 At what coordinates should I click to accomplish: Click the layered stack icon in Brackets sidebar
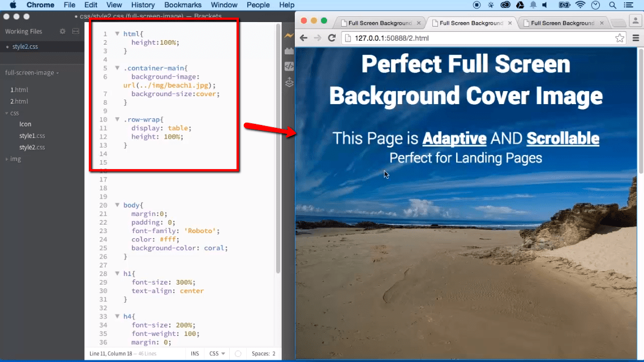(289, 82)
